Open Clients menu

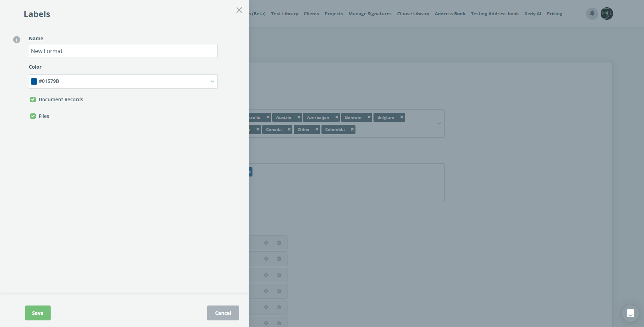tap(311, 14)
